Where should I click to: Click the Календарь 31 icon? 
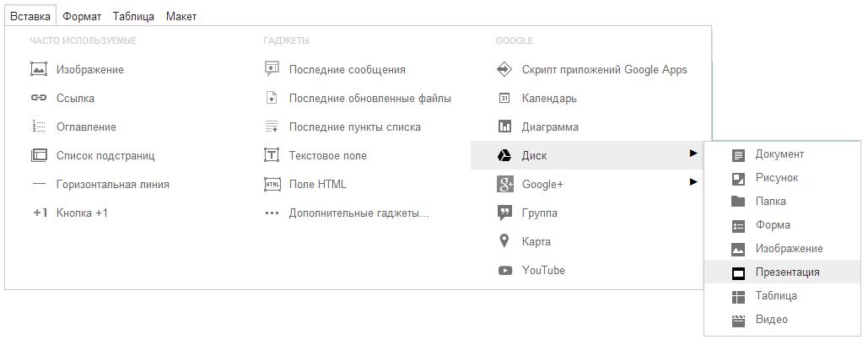[x=504, y=98]
